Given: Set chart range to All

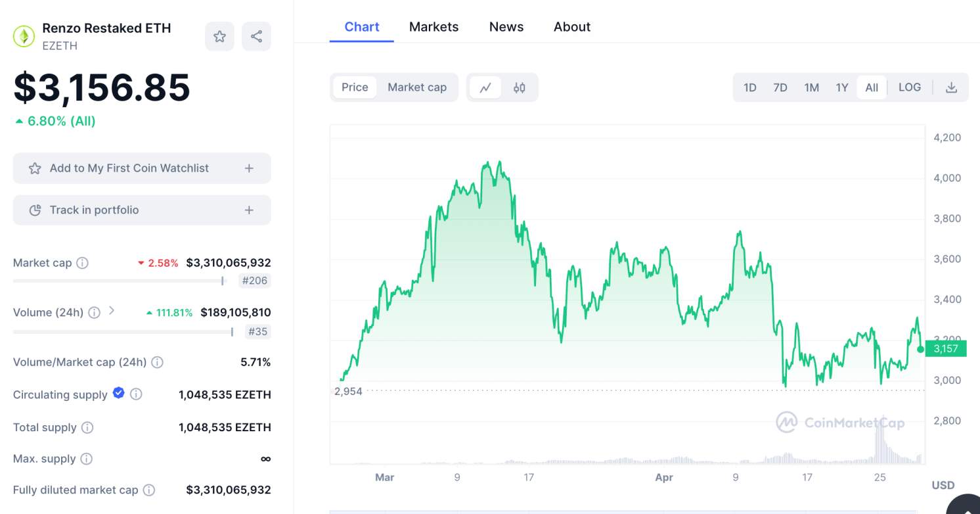Looking at the screenshot, I should (x=872, y=87).
